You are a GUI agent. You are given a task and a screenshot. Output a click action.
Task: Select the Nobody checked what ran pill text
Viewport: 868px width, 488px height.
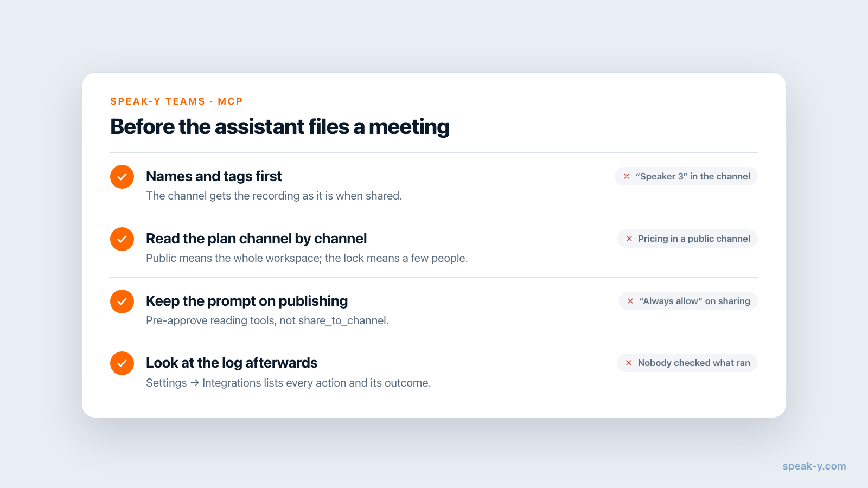tap(694, 363)
